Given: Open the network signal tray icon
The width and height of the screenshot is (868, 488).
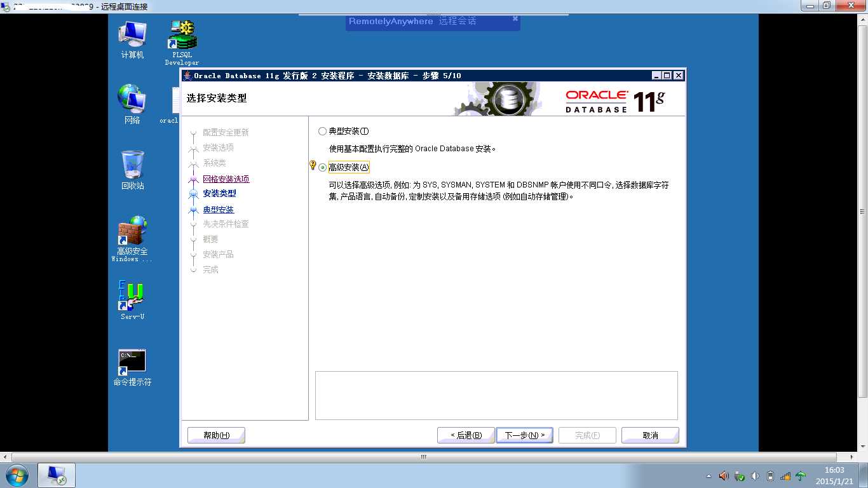Looking at the screenshot, I should tap(785, 476).
